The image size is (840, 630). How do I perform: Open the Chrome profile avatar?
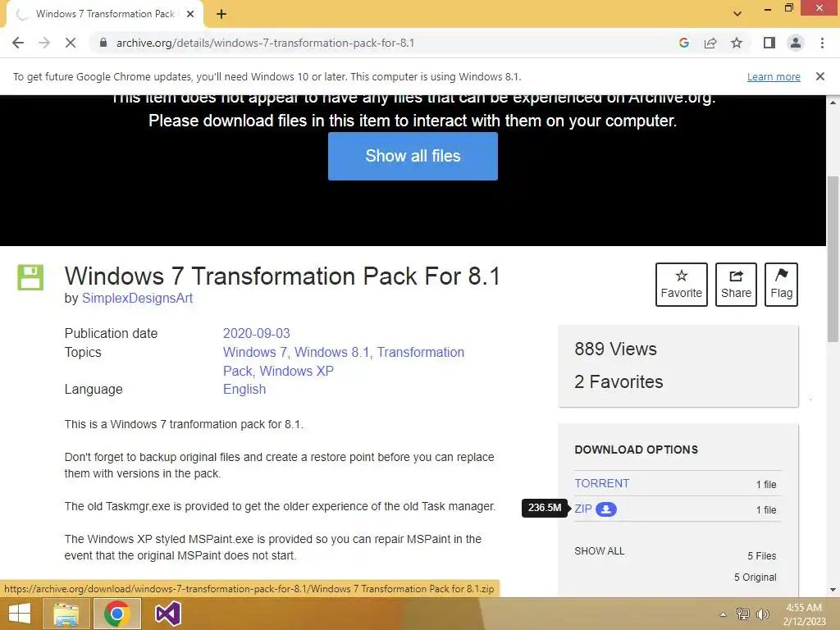(x=796, y=43)
